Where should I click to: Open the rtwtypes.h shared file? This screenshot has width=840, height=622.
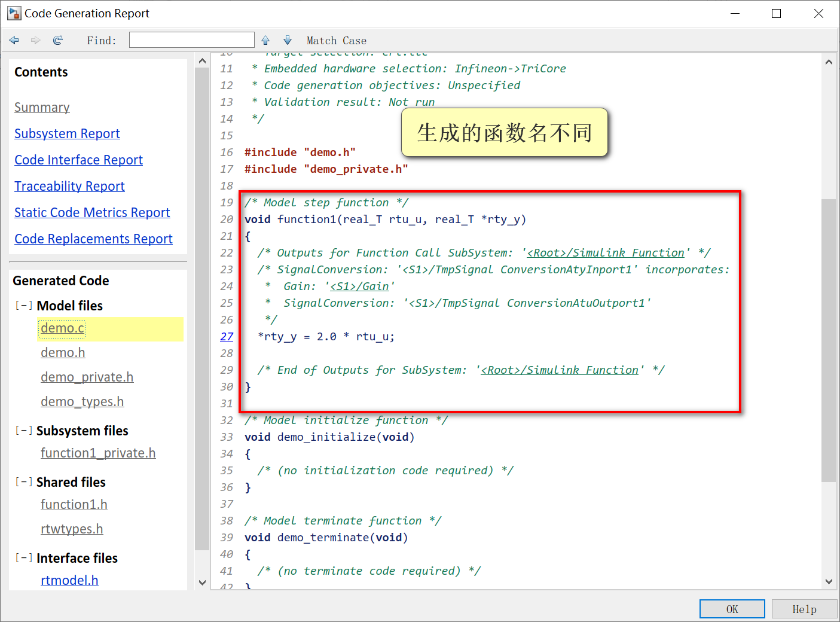click(72, 529)
